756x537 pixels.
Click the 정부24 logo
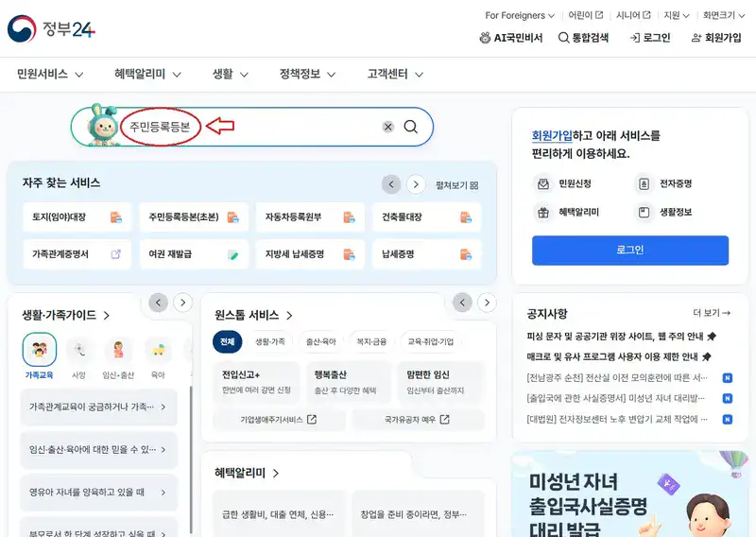[51, 29]
